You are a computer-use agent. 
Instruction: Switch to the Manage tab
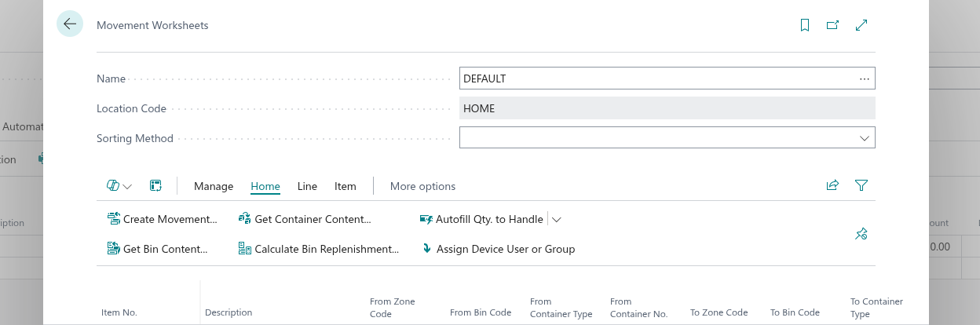[214, 186]
